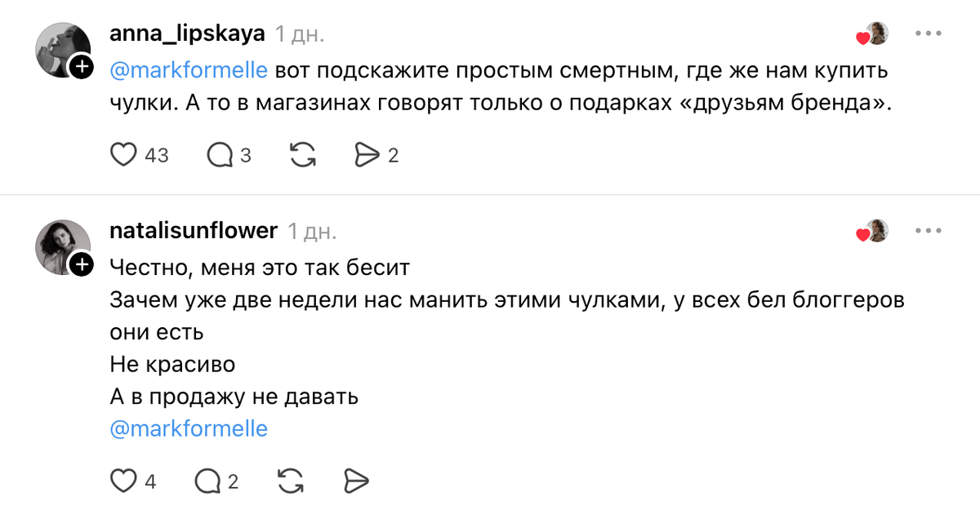Open replies on natalisunflower's post
This screenshot has height=514, width=980.
click(207, 481)
